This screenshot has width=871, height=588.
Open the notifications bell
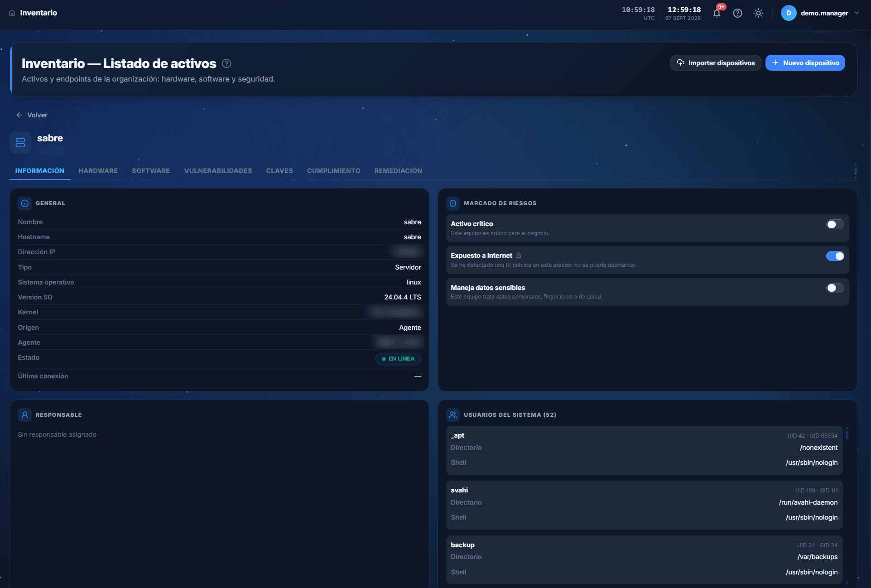717,13
